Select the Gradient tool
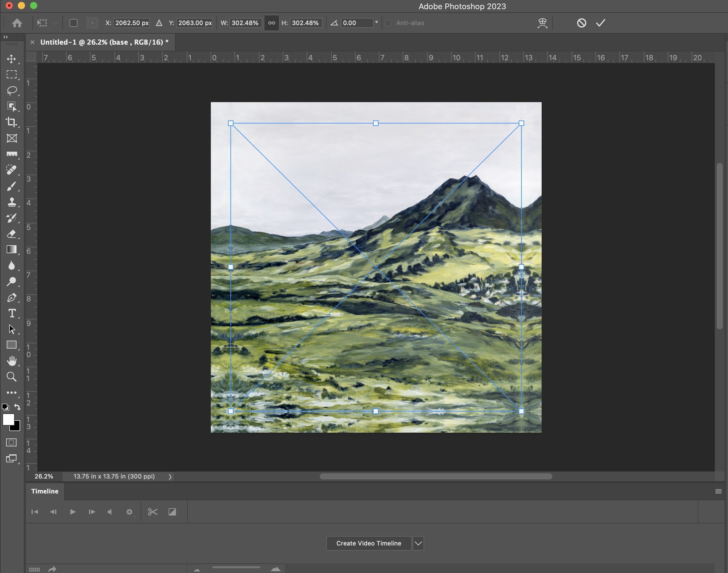 click(12, 250)
